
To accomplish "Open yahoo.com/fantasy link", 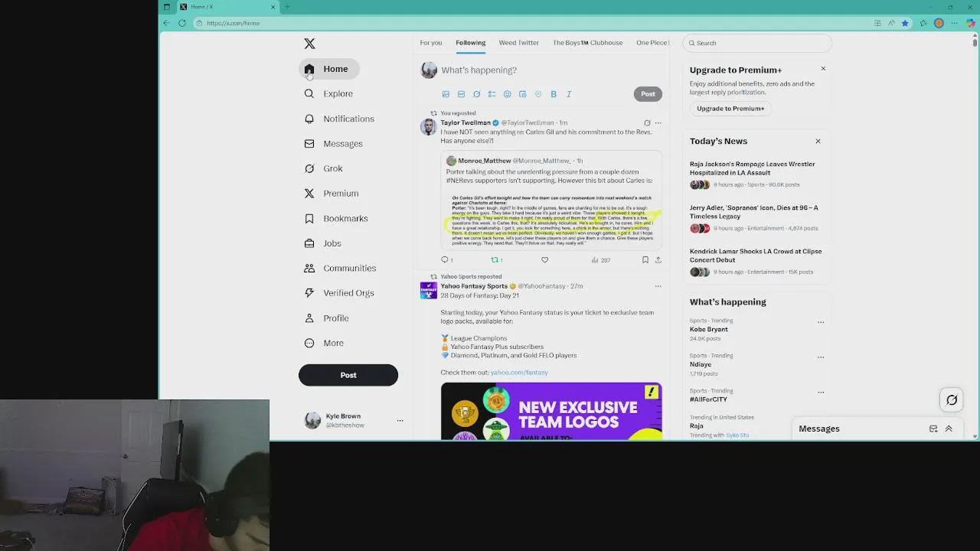I will (519, 373).
